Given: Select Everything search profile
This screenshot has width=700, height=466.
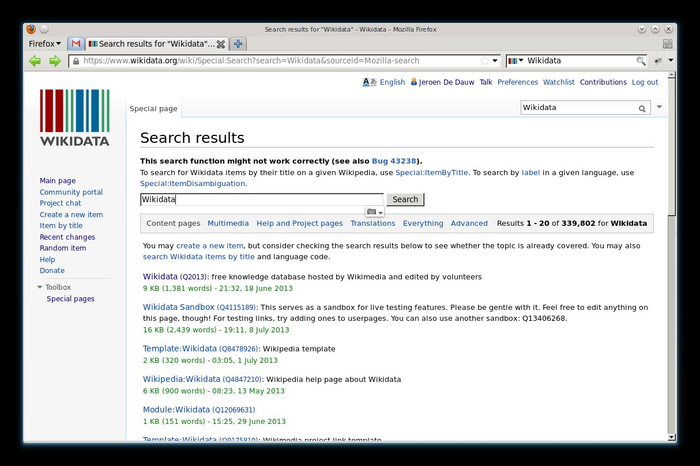Looking at the screenshot, I should (x=423, y=223).
